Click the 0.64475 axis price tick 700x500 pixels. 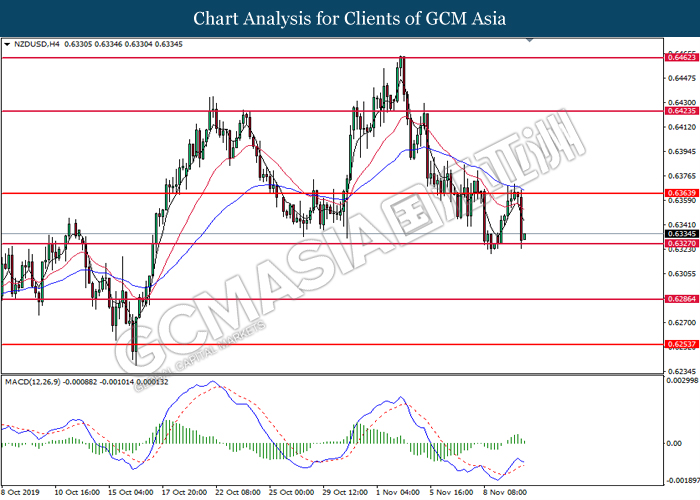click(682, 79)
